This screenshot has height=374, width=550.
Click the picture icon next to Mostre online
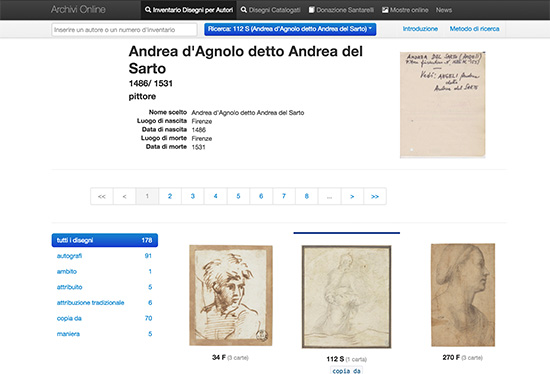click(385, 10)
